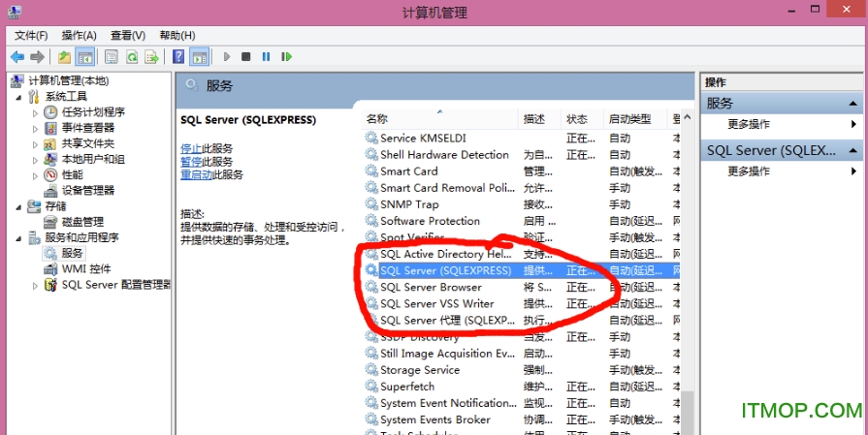
Task: Select 设备管理器 in the tree
Action: click(88, 191)
